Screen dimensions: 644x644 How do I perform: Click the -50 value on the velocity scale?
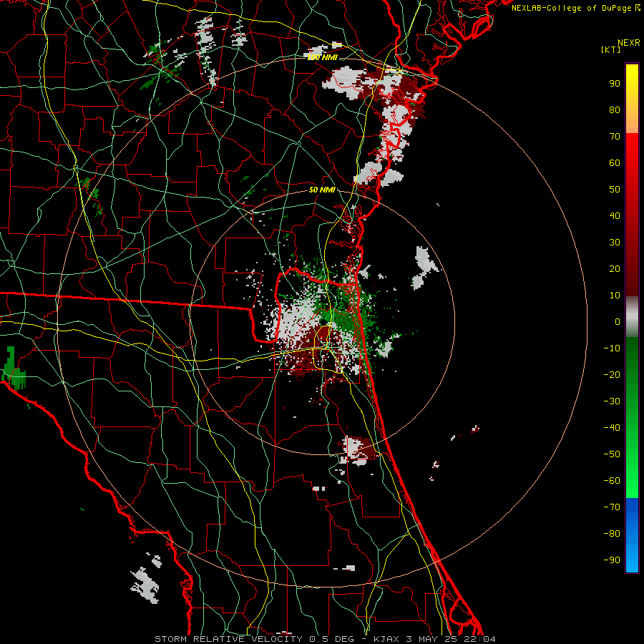[612, 454]
